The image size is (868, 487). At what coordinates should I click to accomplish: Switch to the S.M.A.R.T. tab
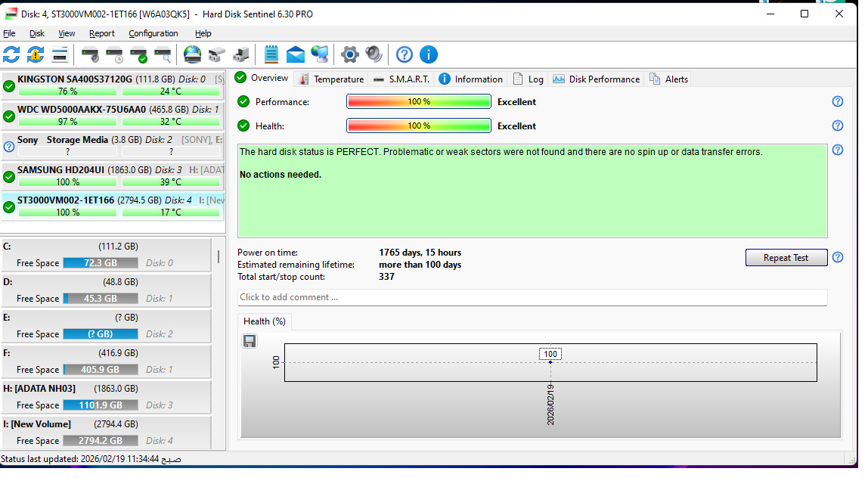[x=401, y=79]
